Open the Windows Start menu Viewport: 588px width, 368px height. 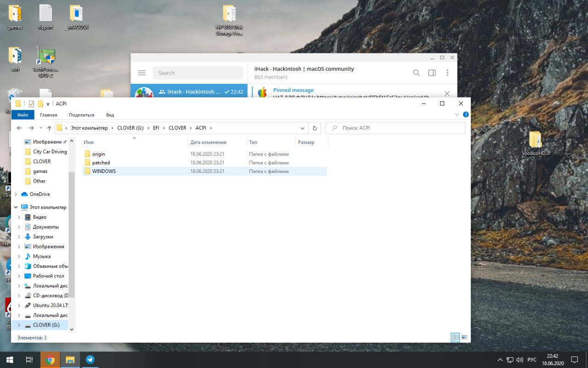tap(9, 360)
